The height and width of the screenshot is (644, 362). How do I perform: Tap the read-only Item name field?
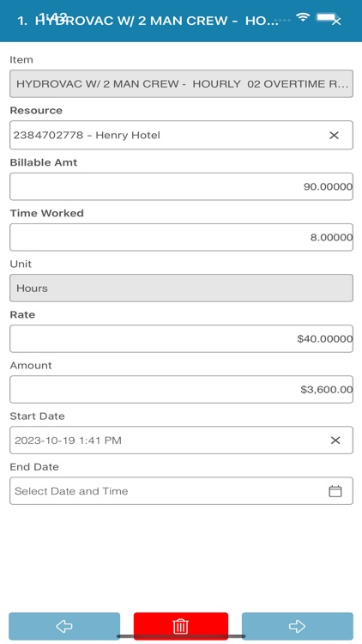181,84
